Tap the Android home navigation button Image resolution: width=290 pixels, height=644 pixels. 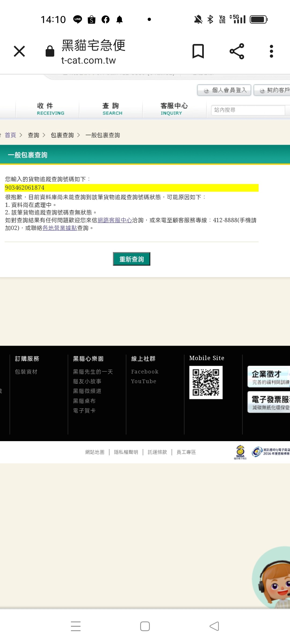[145, 626]
